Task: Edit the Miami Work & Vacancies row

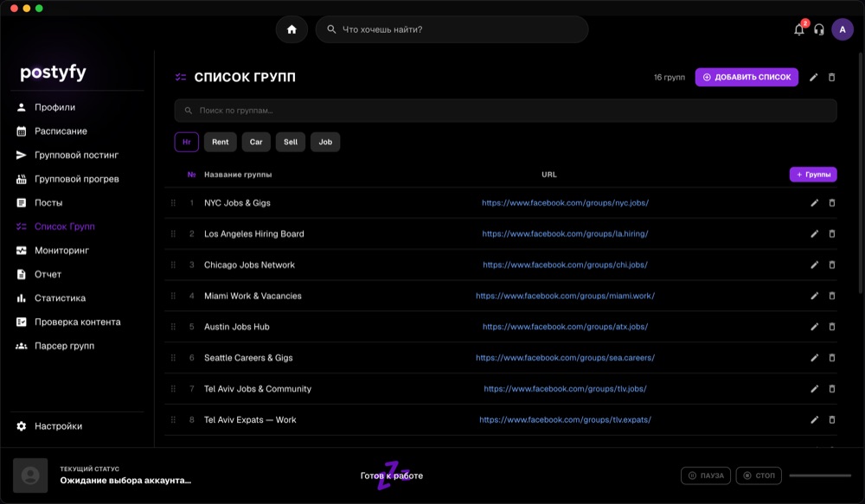Action: 814,296
